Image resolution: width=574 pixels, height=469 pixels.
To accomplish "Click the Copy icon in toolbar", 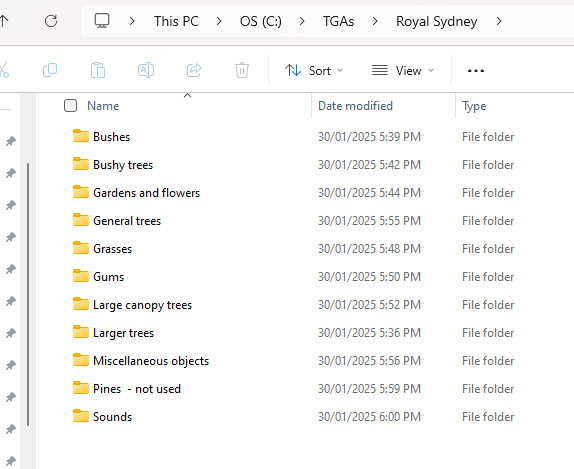I will point(50,70).
